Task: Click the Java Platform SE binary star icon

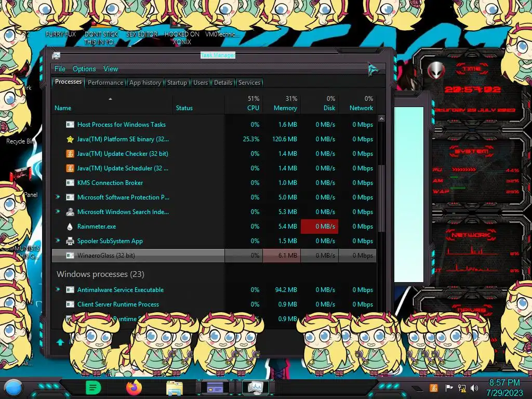Action: pos(70,139)
